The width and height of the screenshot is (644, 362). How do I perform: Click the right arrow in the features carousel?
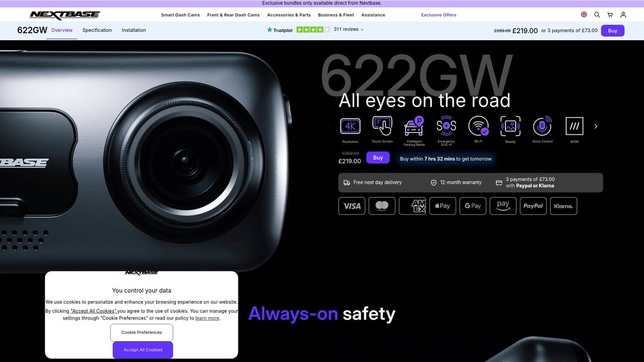[x=596, y=126]
